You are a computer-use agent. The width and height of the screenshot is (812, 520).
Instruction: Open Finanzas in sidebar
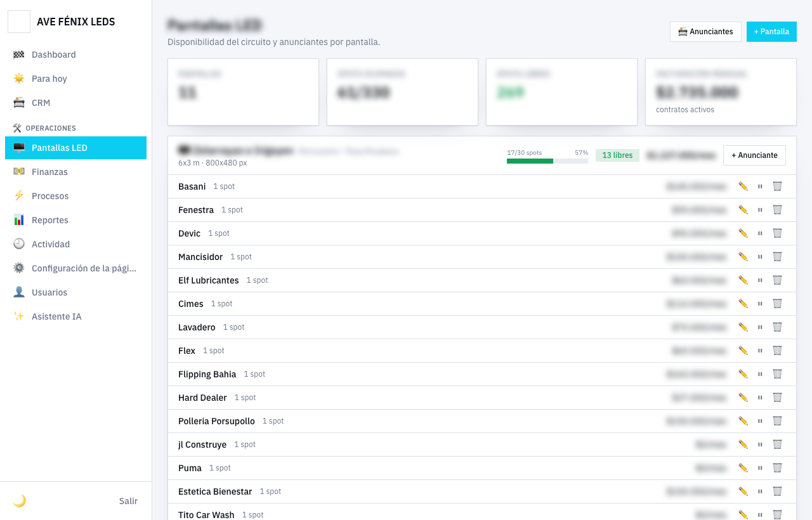tap(75, 172)
